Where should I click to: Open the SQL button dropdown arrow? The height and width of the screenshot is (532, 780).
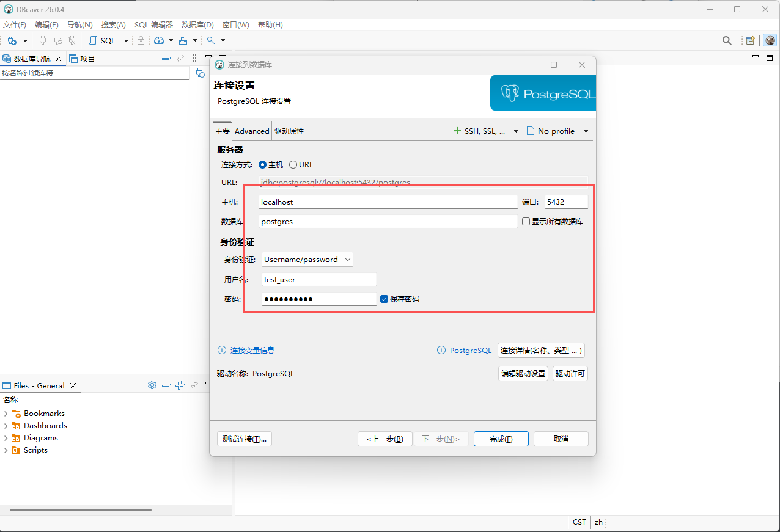click(x=127, y=40)
